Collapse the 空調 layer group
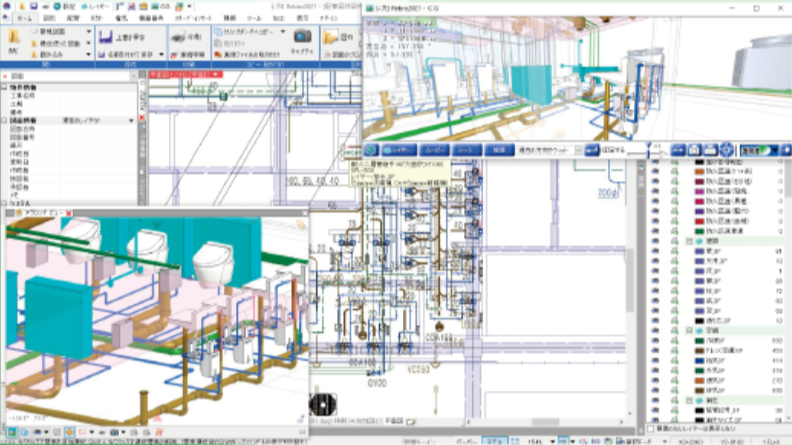 [x=689, y=330]
